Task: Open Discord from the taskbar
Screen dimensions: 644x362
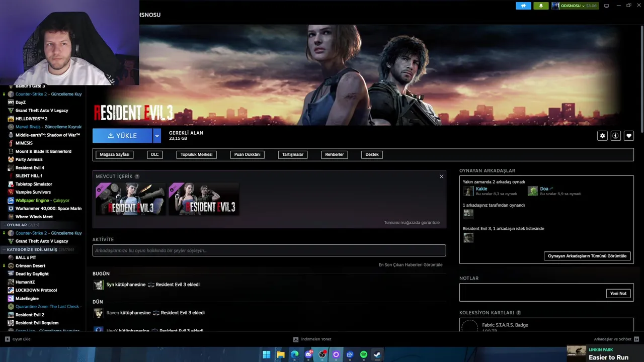Action: pos(308,354)
